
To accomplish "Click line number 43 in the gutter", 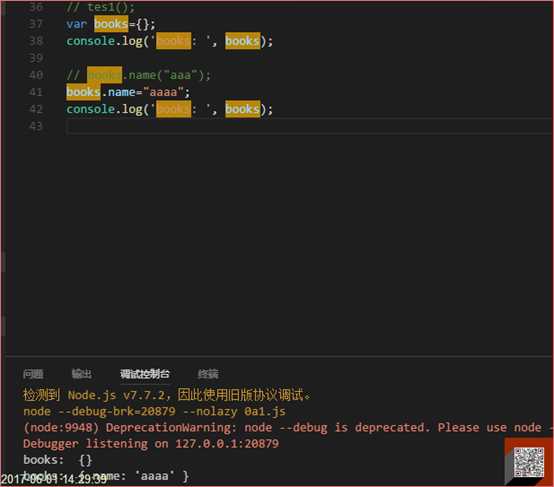I will coord(36,126).
